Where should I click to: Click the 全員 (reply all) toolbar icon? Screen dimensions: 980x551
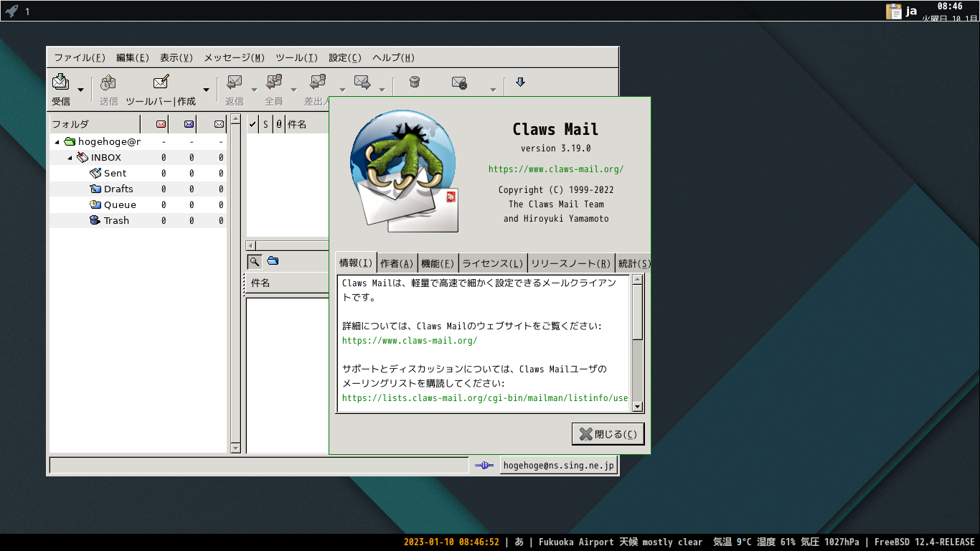pyautogui.click(x=274, y=82)
